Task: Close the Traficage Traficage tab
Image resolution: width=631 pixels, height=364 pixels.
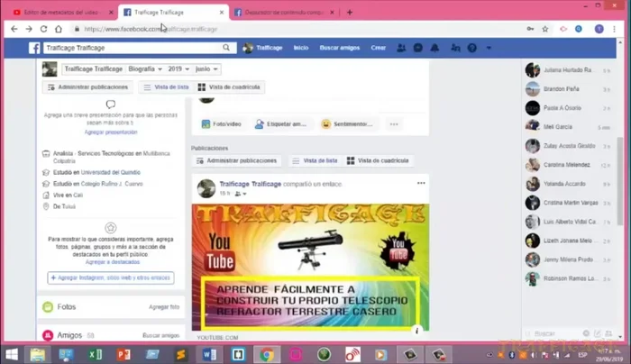Action: 222,13
